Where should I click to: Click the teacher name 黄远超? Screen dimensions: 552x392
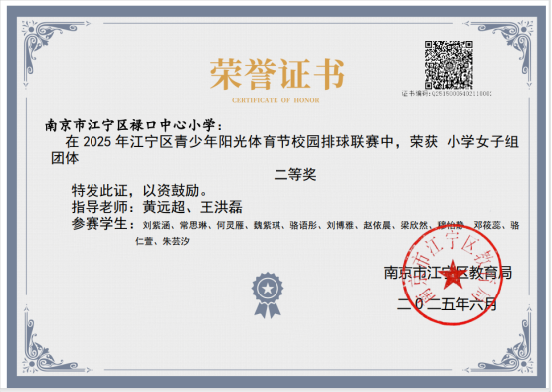[164, 207]
